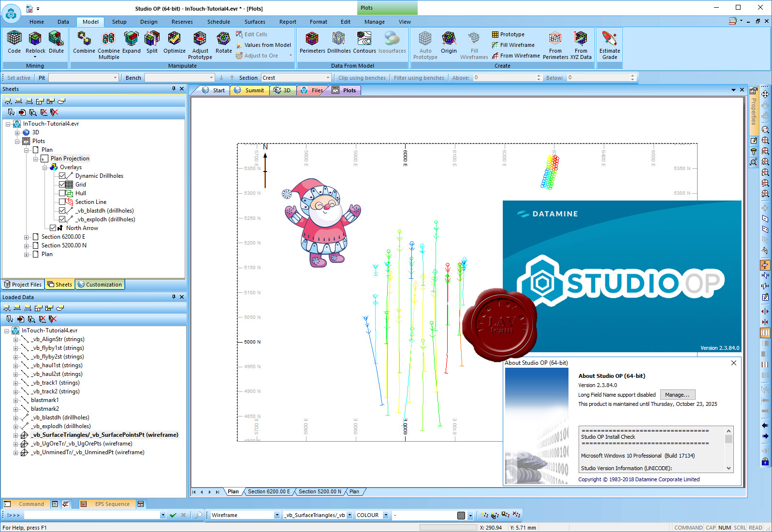
Task: Switch to the Surfaces ribbon tab
Action: click(255, 22)
